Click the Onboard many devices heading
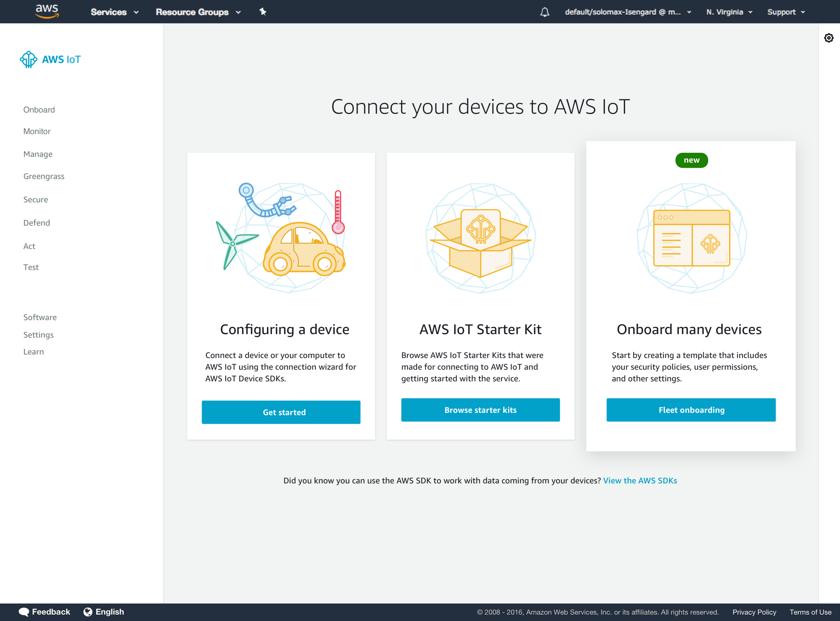This screenshot has width=840, height=621. [689, 329]
